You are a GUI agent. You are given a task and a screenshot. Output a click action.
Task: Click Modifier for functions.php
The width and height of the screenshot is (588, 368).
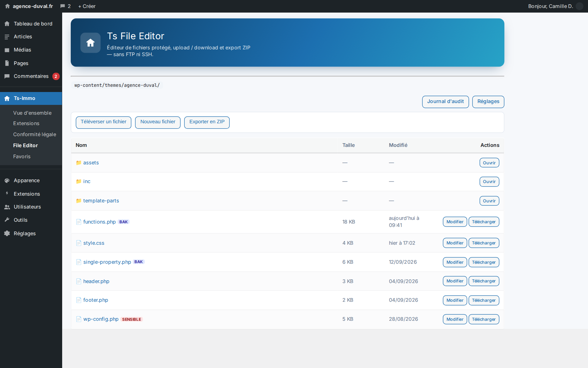tap(455, 222)
